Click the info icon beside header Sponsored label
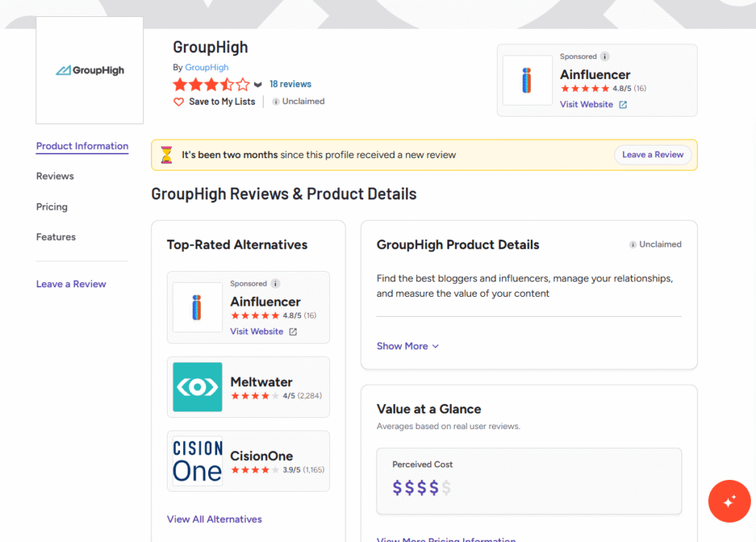 point(605,56)
